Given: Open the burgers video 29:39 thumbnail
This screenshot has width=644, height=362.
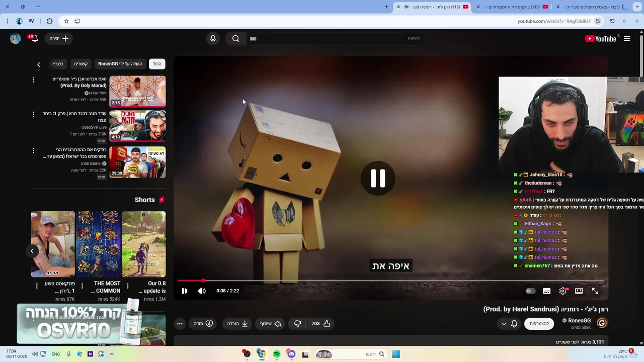Looking at the screenshot, I should 137,162.
